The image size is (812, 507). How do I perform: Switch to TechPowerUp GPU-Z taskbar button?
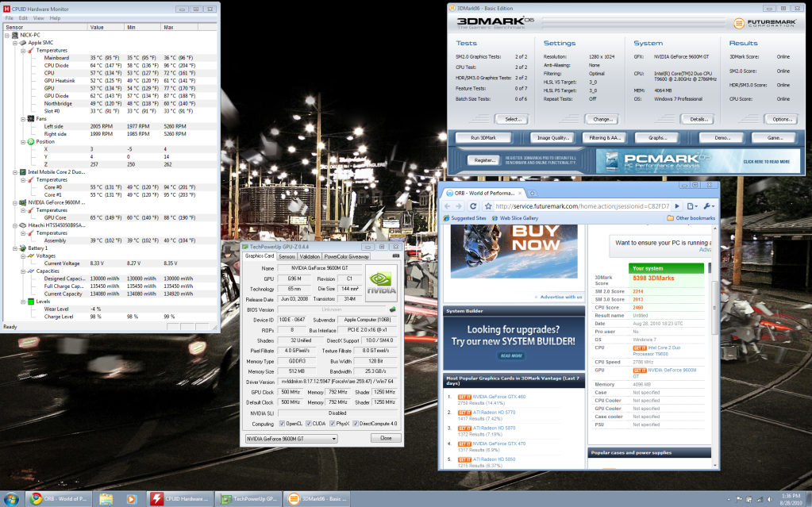pos(248,499)
